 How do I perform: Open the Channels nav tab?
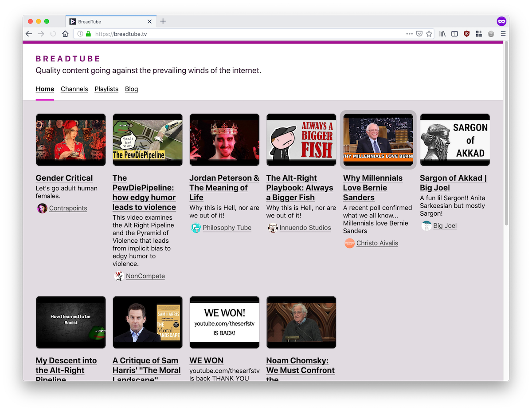click(74, 89)
